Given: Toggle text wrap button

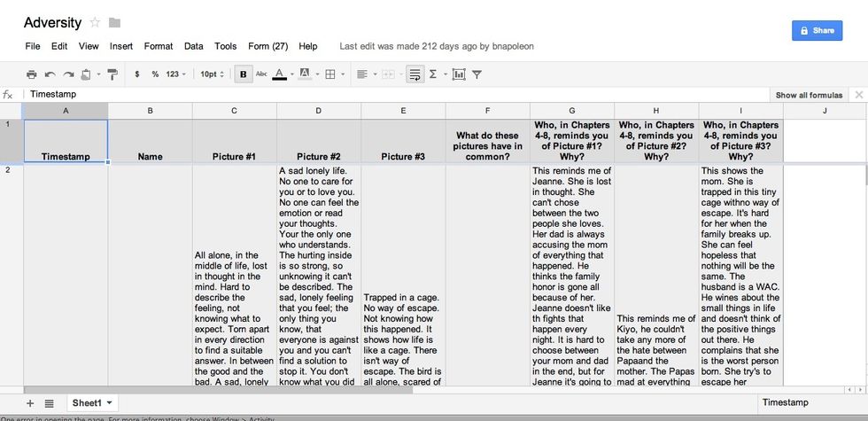Looking at the screenshot, I should [x=415, y=74].
